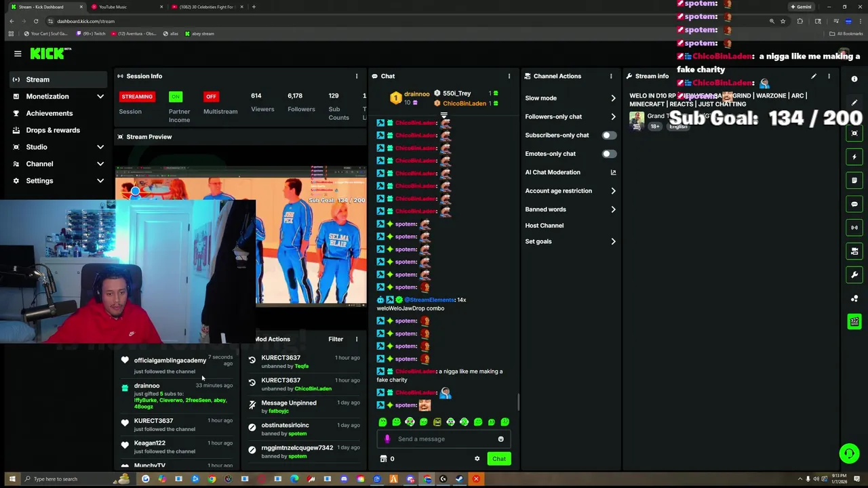This screenshot has height=488, width=868.
Task: Select Stream in the sidebar
Action: (x=58, y=79)
